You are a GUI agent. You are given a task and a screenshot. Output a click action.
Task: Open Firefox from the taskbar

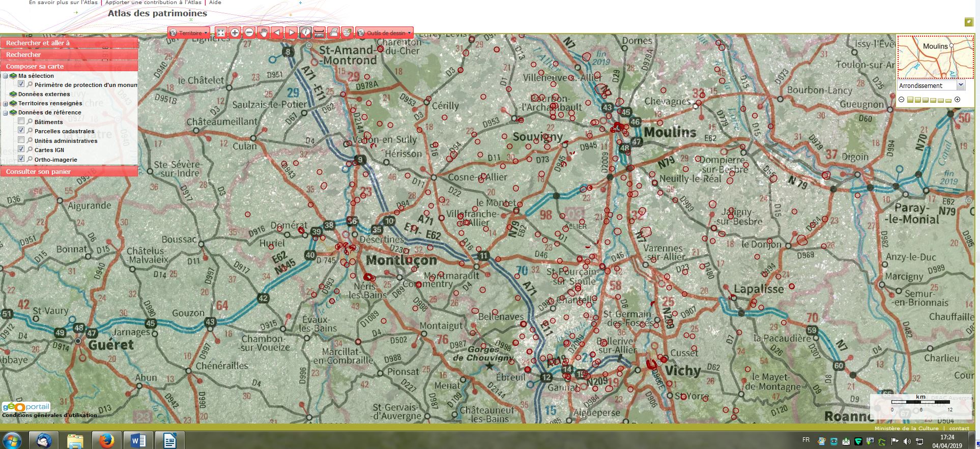pyautogui.click(x=107, y=440)
